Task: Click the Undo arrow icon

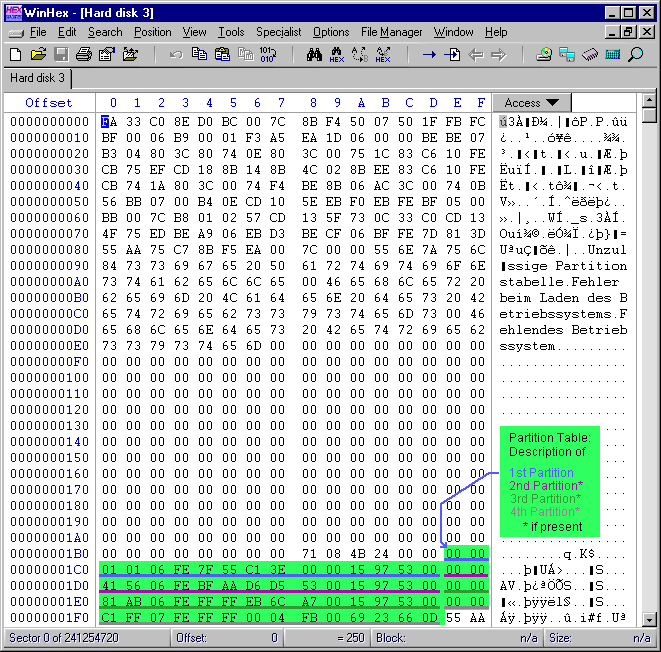Action: (x=176, y=55)
